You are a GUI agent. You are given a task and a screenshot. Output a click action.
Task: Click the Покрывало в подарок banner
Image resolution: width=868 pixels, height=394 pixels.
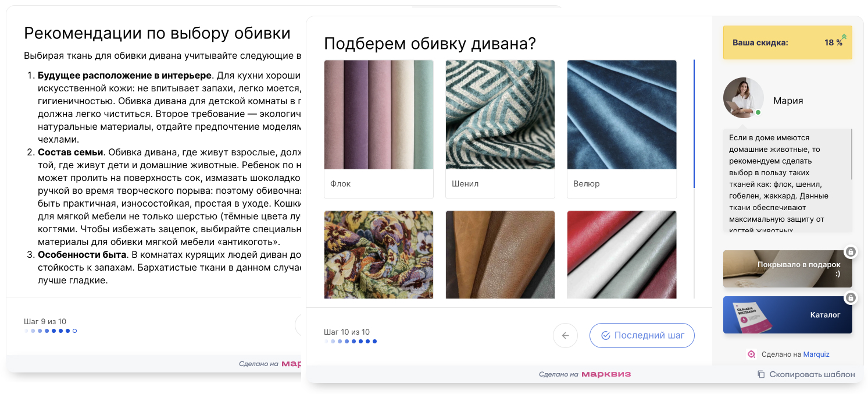(787, 269)
